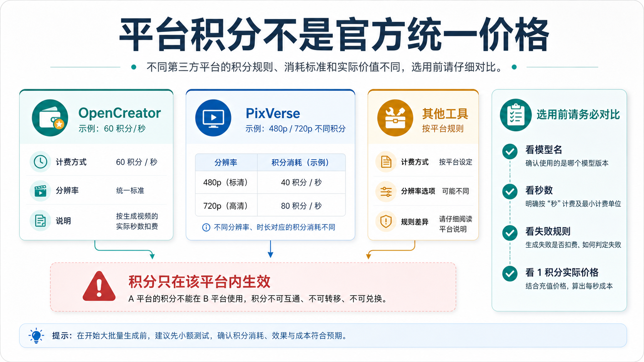Click the 按生成视频的实际秒数扣费 text
The height and width of the screenshot is (362, 644).
pos(137,221)
